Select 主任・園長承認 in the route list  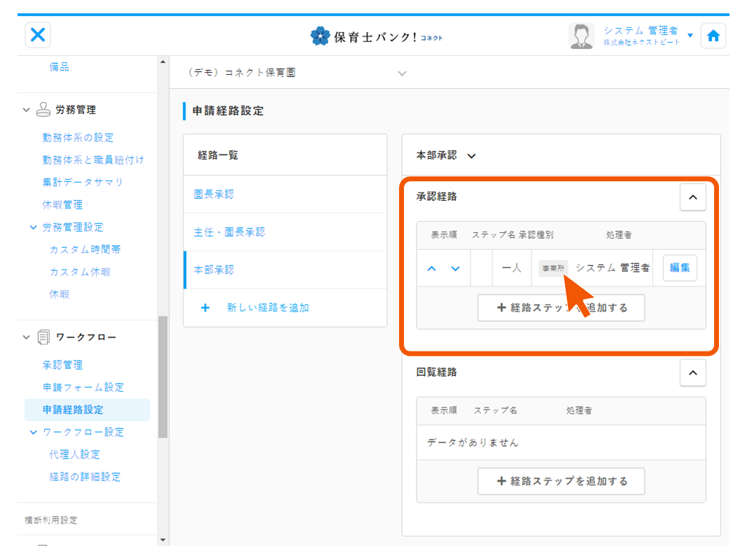230,232
